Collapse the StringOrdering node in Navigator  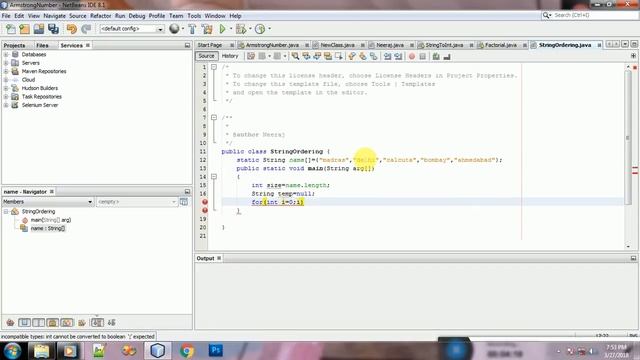(x=6, y=211)
